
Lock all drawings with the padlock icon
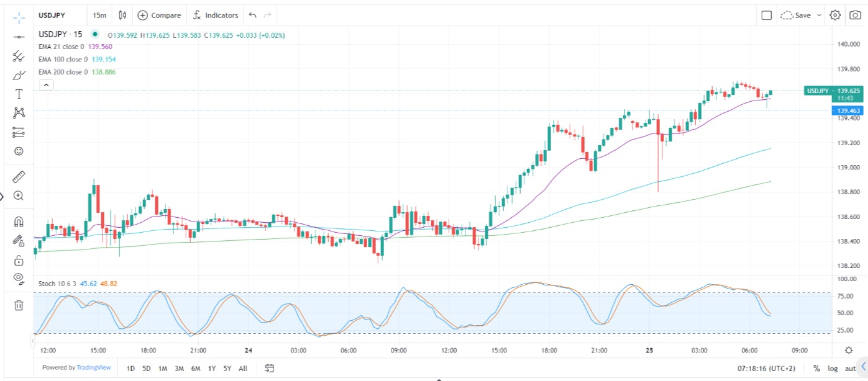tap(19, 260)
